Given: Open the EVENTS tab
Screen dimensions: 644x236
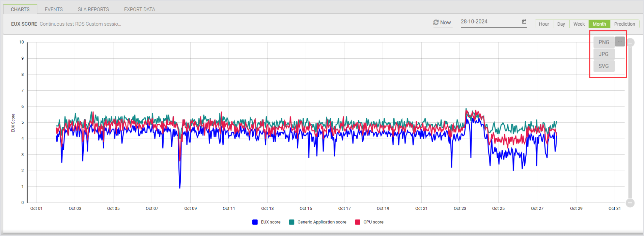Looking at the screenshot, I should pyautogui.click(x=54, y=9).
